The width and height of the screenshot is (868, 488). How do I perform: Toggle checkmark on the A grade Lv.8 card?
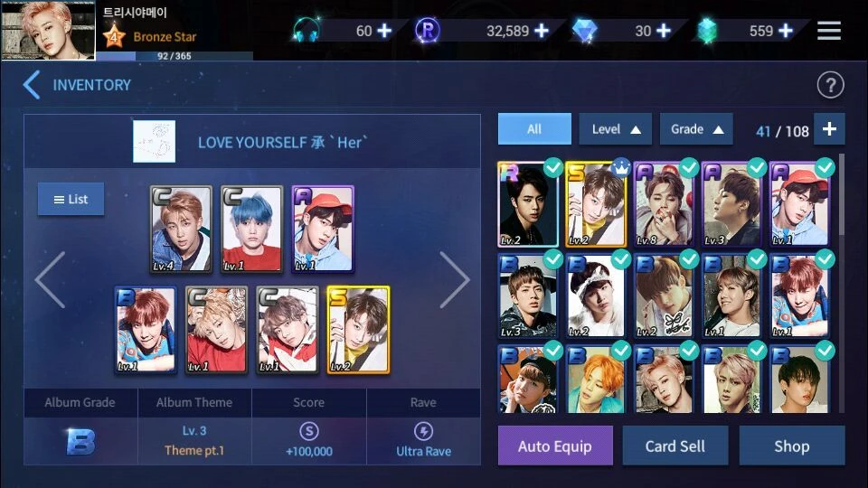[x=689, y=168]
